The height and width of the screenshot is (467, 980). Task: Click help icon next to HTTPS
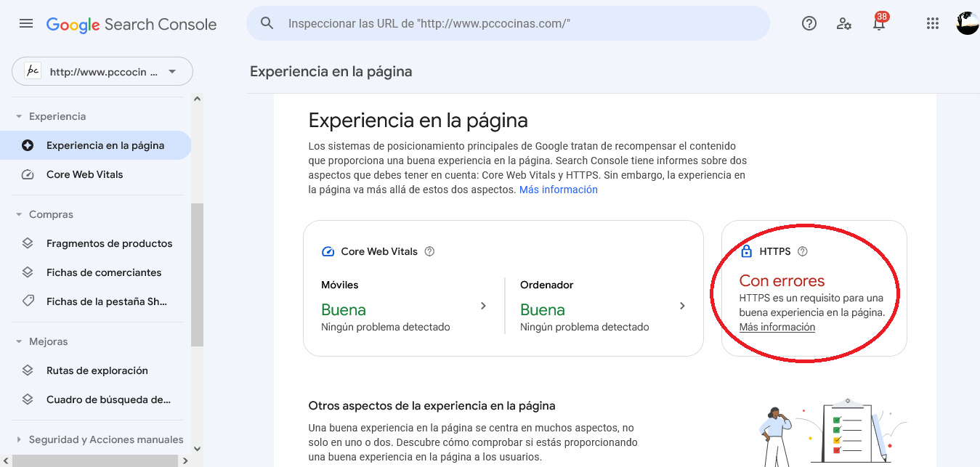point(803,251)
